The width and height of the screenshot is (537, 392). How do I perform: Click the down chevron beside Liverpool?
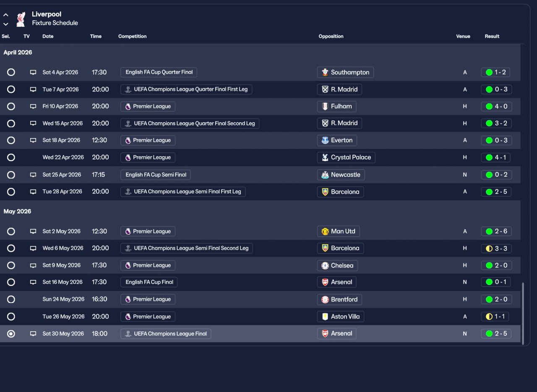click(6, 24)
